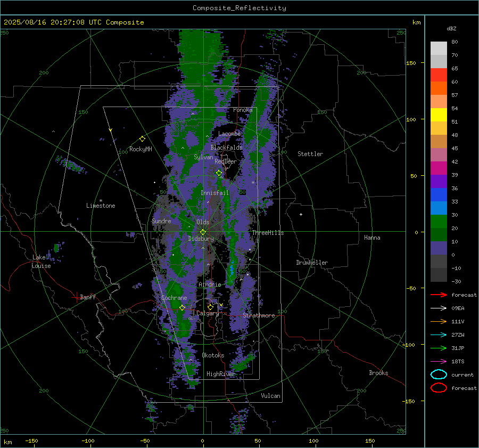Click the orange 111V arrow in legend
Image resolution: width=479 pixels, height=448 pixels.
click(x=439, y=321)
